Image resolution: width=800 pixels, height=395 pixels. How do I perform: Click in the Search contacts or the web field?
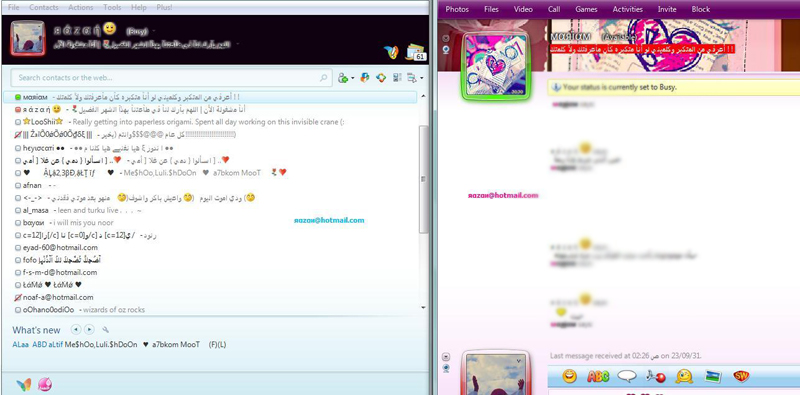pyautogui.click(x=171, y=78)
